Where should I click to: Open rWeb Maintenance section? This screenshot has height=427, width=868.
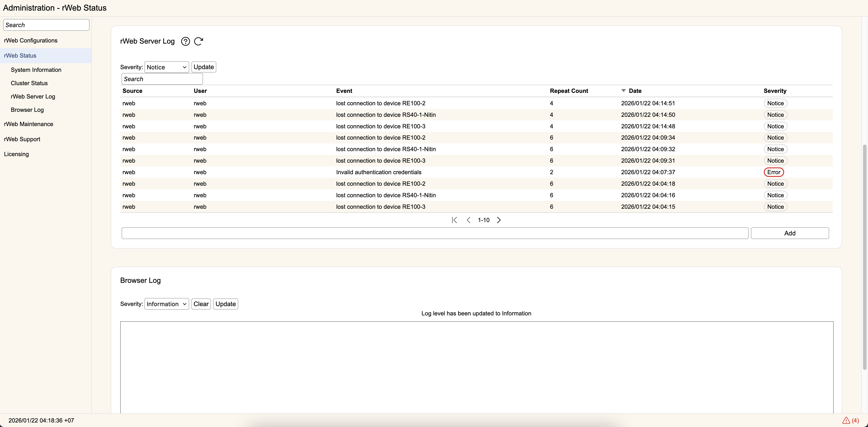(29, 124)
